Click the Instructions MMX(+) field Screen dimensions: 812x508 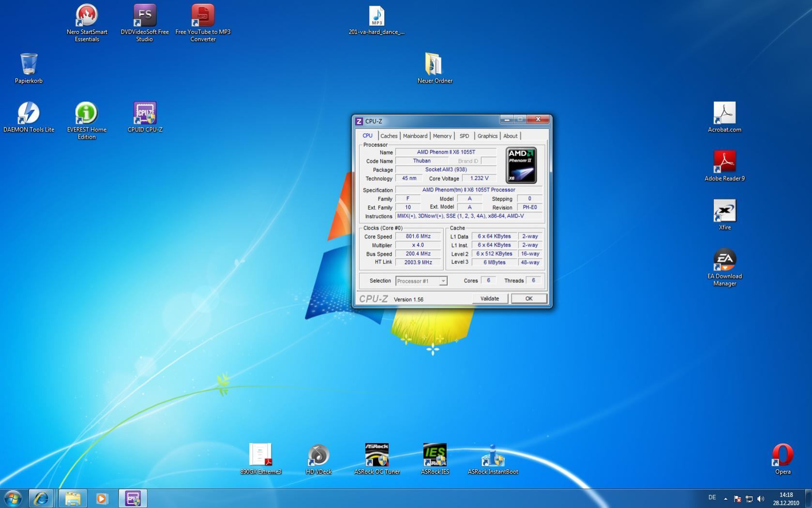click(x=468, y=216)
